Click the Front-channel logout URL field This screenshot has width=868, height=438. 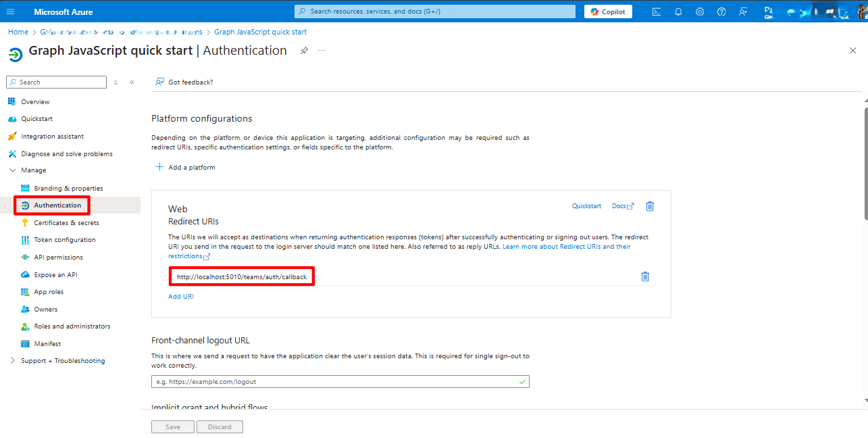pos(334,382)
